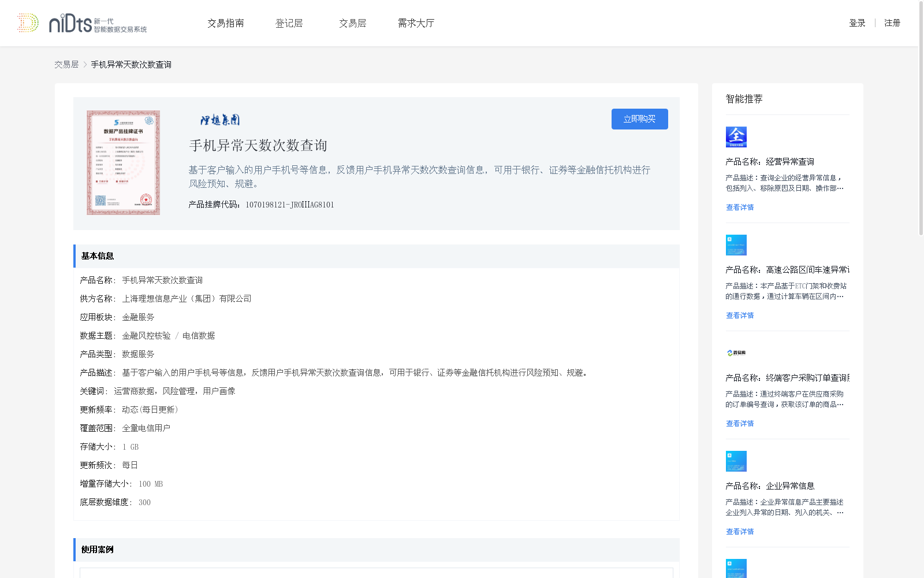View details for 经营异常查询

[740, 208]
